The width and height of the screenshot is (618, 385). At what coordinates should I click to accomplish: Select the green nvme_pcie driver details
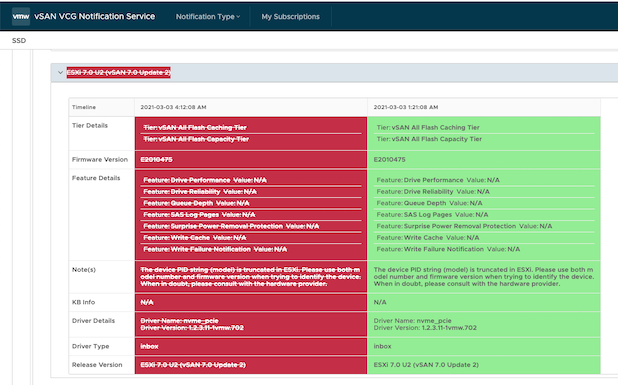[425, 324]
